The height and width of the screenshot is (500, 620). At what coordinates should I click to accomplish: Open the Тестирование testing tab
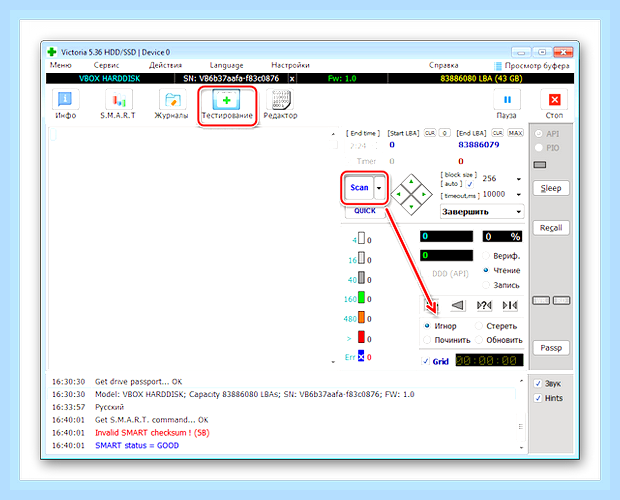click(x=227, y=105)
